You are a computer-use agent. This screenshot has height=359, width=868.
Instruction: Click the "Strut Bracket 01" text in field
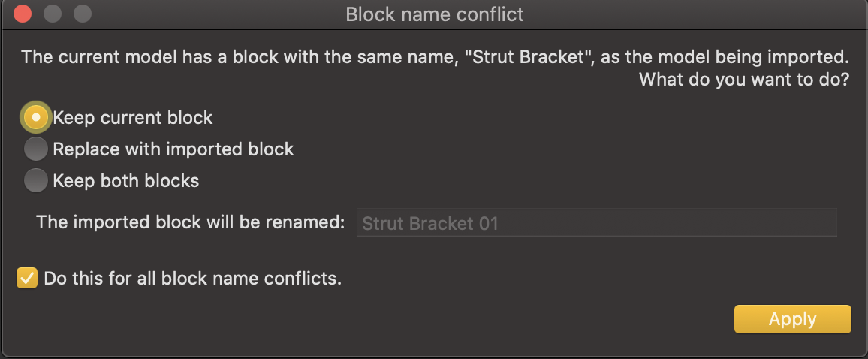(430, 224)
